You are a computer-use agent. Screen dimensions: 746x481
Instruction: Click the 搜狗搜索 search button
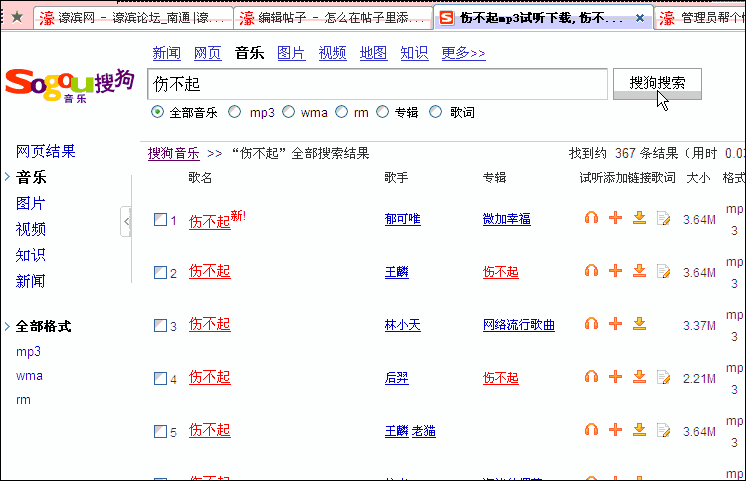657,84
